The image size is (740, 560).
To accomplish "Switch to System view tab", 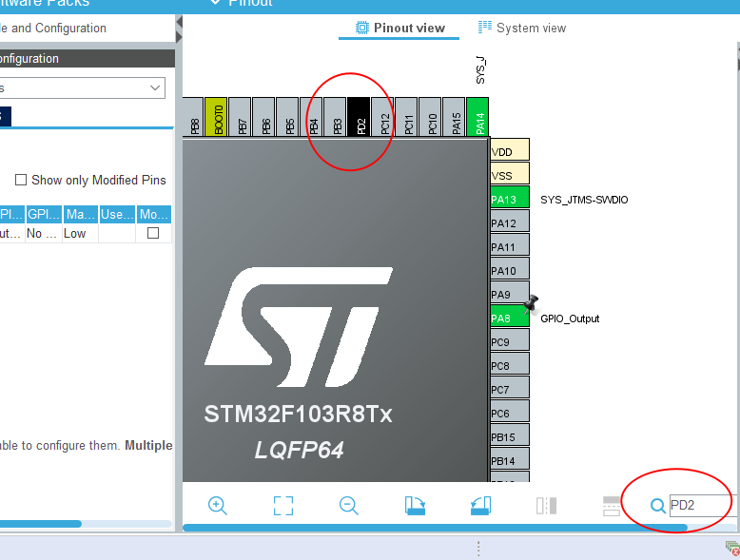I will [x=522, y=28].
